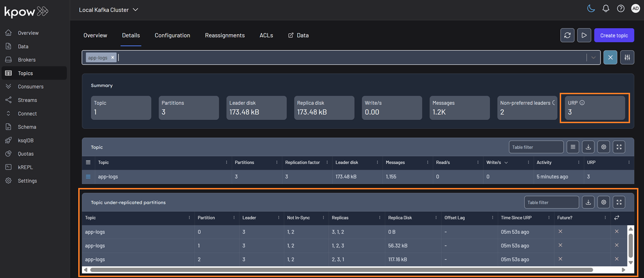Open filter sliders settings icon
Screen dimensions: 644x278
(x=627, y=57)
